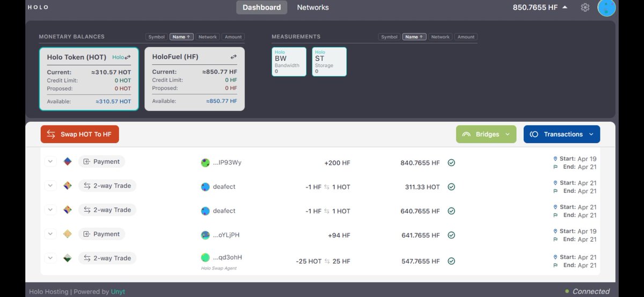The image size is (644, 297).
Task: Click the green Connected status indicator
Action: click(x=567, y=291)
